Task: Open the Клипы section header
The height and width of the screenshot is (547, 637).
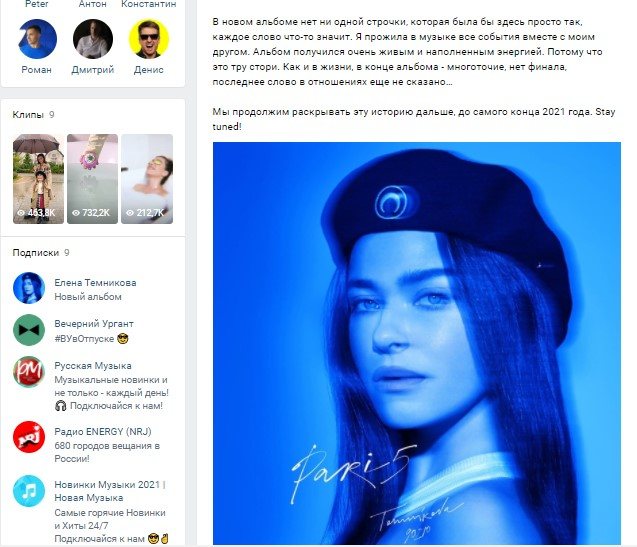Action: (28, 115)
